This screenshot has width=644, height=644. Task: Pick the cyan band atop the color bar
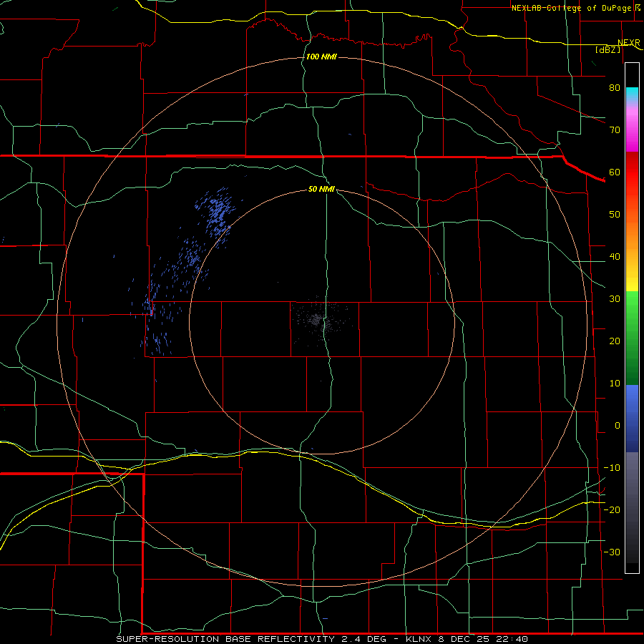click(632, 94)
